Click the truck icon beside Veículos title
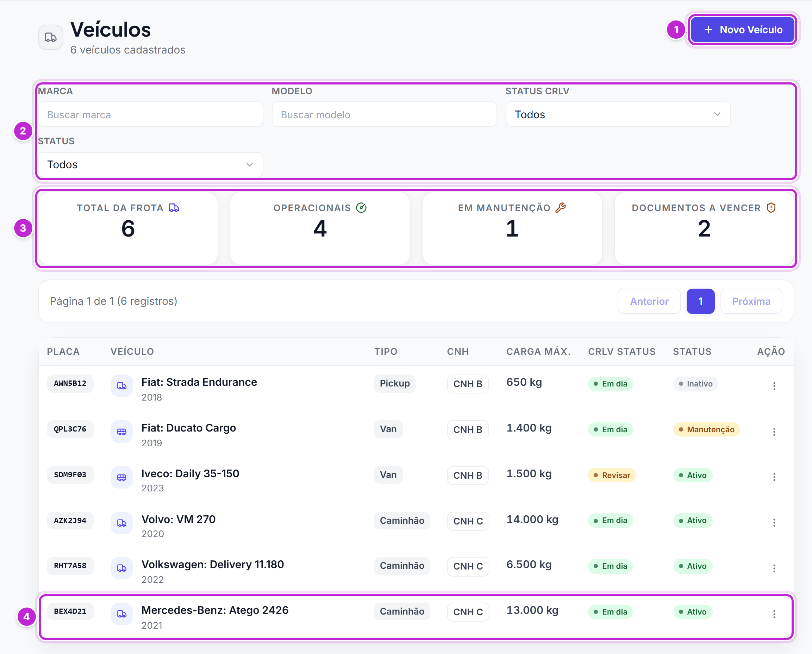This screenshot has width=812, height=654. pyautogui.click(x=50, y=37)
